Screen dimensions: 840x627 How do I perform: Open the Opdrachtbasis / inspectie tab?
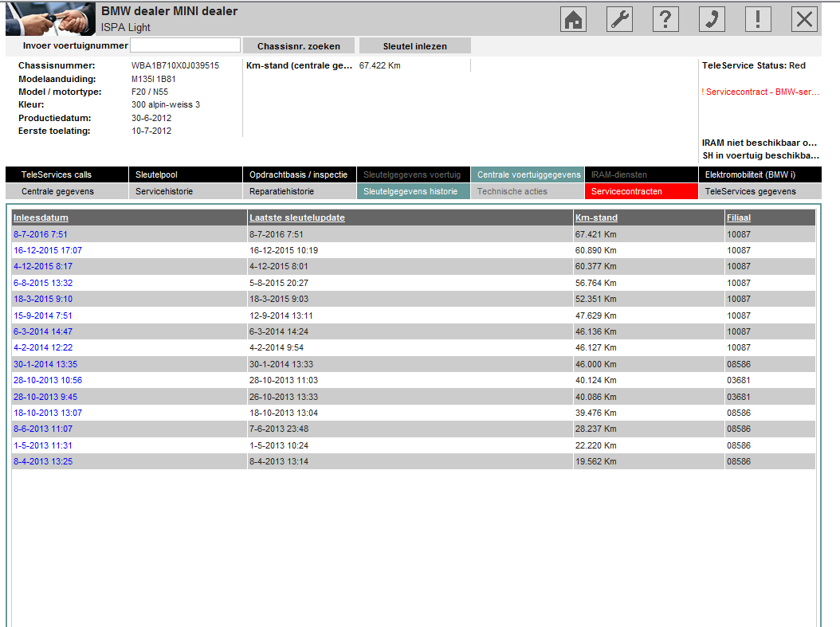click(x=299, y=174)
